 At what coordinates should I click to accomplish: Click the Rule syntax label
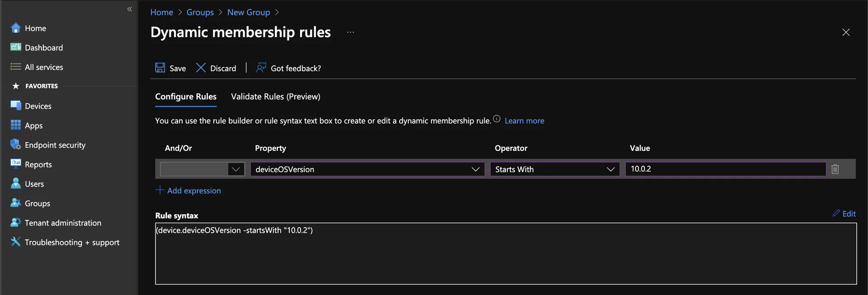[x=176, y=215]
